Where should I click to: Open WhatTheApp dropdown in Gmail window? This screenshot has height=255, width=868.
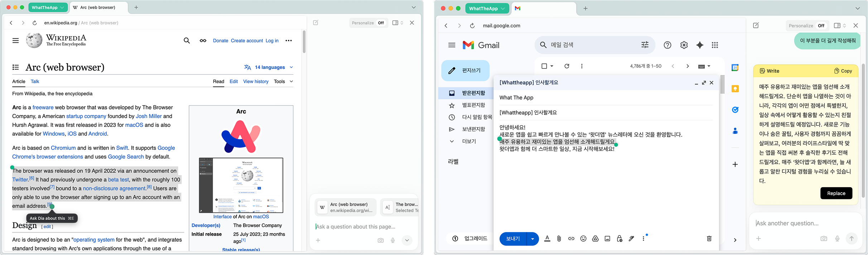point(487,8)
